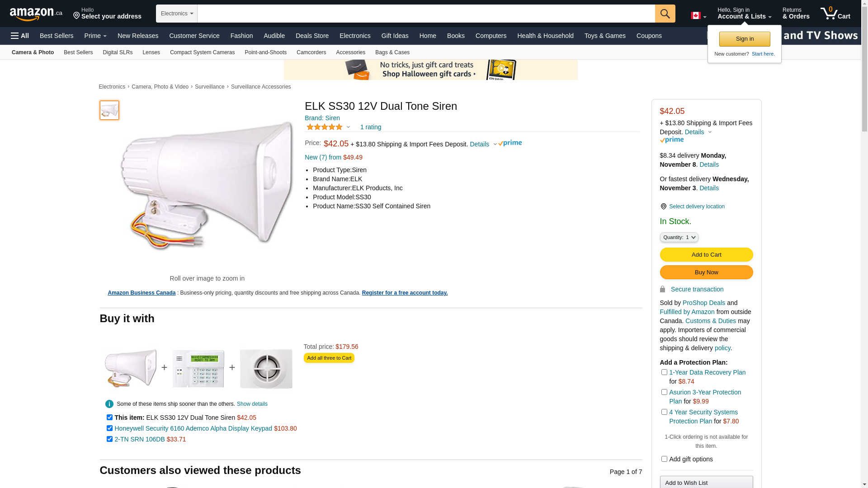The width and height of the screenshot is (868, 488).
Task: Check the 1-Year Data Recovery Plan box
Action: [x=664, y=372]
